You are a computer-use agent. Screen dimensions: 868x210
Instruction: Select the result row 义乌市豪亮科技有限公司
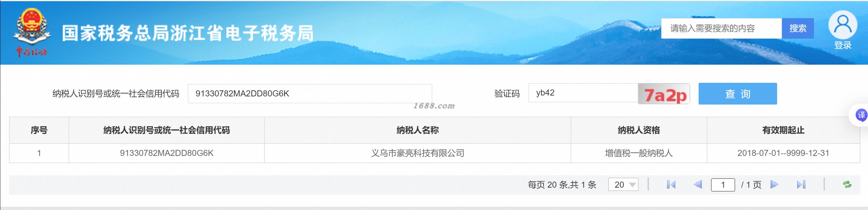pos(434,153)
